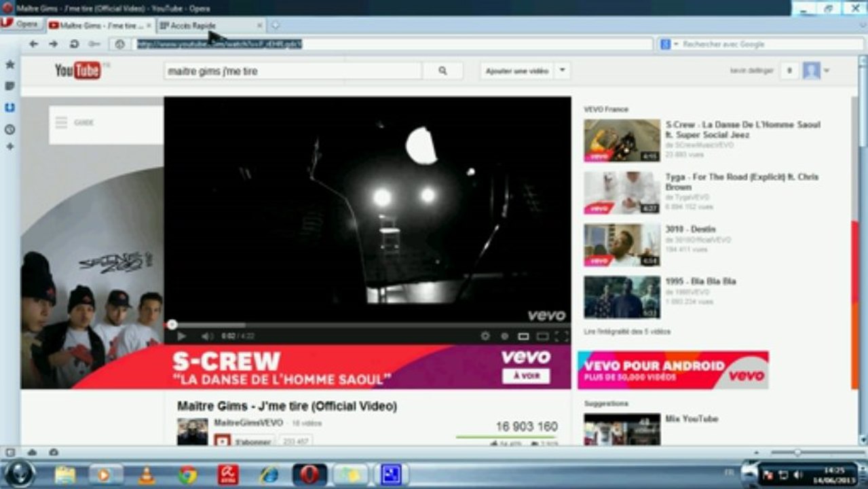Click the plus add-panel icon in sidebar
The width and height of the screenshot is (868, 489).
(10, 146)
